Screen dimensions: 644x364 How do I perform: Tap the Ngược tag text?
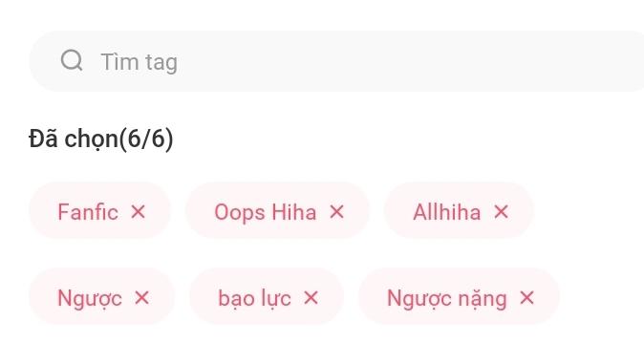(90, 299)
